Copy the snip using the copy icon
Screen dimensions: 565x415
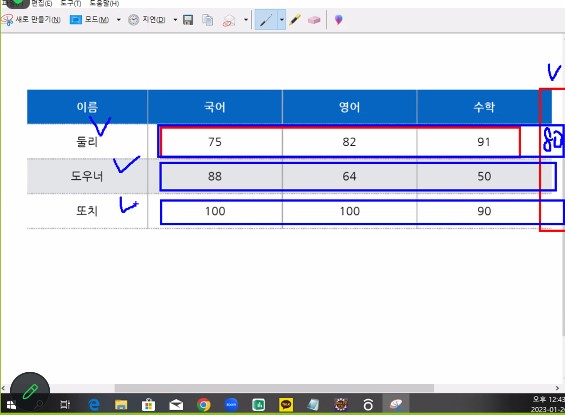pos(208,20)
